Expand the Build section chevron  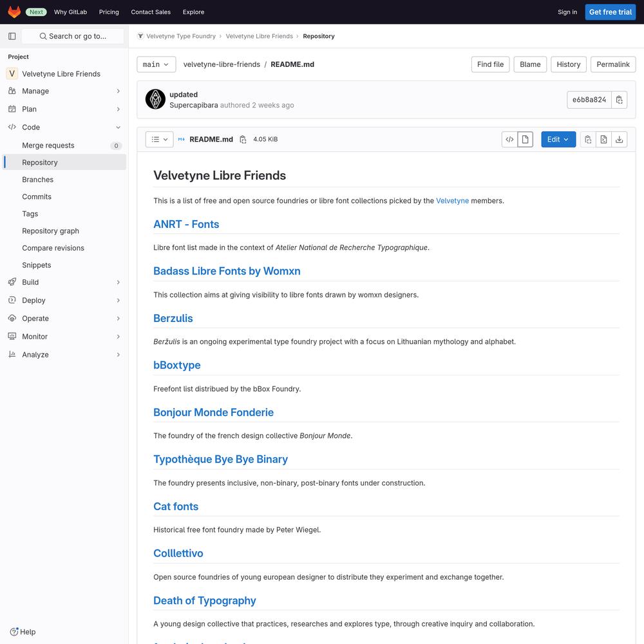pos(118,282)
